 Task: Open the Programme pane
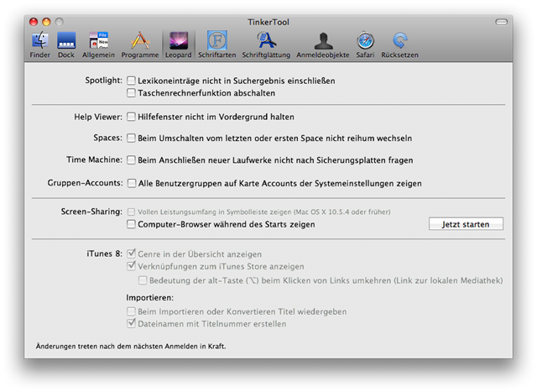(x=140, y=44)
